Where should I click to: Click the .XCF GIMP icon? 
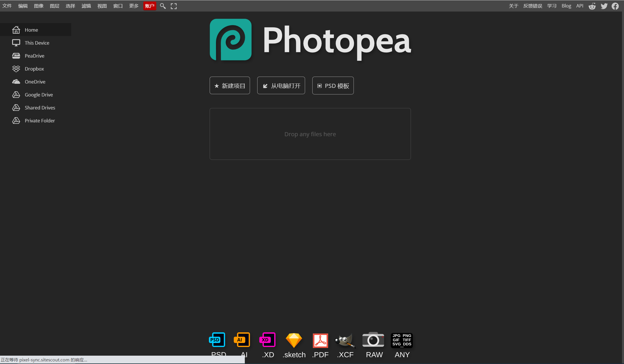[345, 340]
